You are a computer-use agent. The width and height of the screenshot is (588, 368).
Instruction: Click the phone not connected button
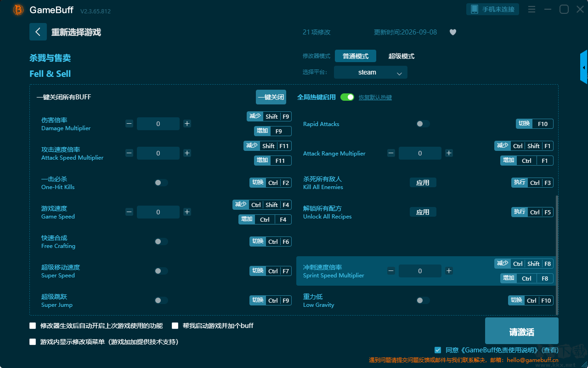pyautogui.click(x=493, y=9)
